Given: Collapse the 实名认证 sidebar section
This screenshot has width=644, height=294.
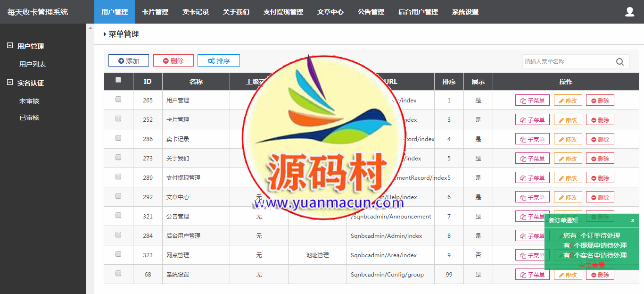Looking at the screenshot, I should coord(10,83).
